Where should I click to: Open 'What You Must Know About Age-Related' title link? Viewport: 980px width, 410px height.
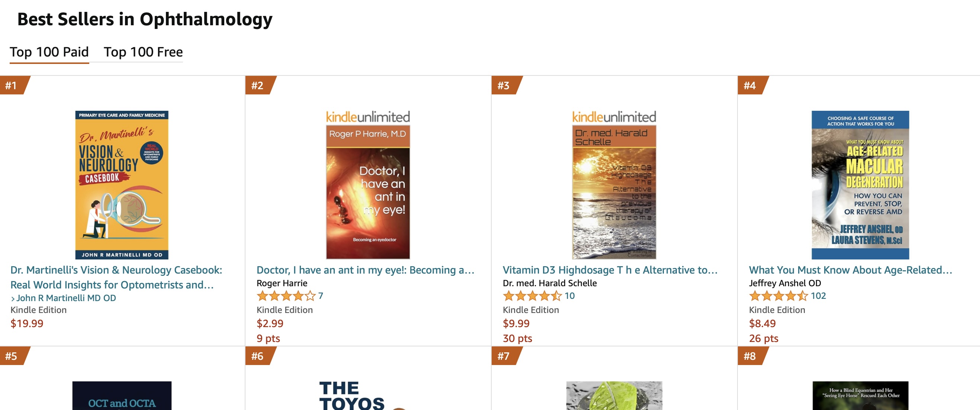point(850,270)
